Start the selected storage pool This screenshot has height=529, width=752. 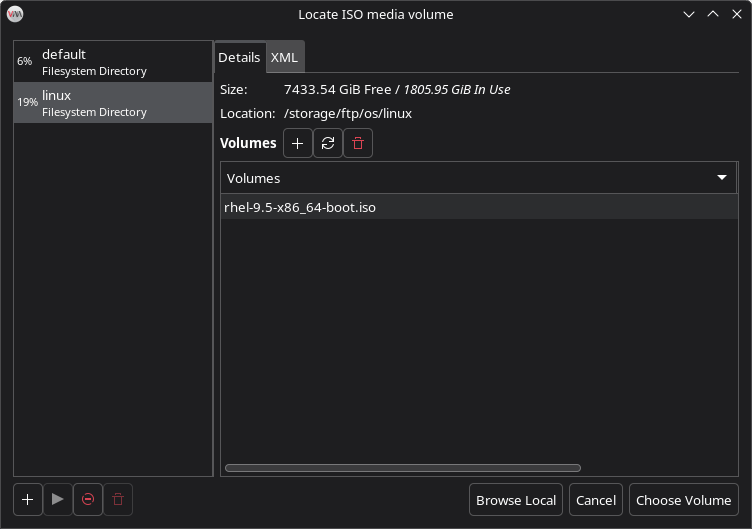(58, 499)
